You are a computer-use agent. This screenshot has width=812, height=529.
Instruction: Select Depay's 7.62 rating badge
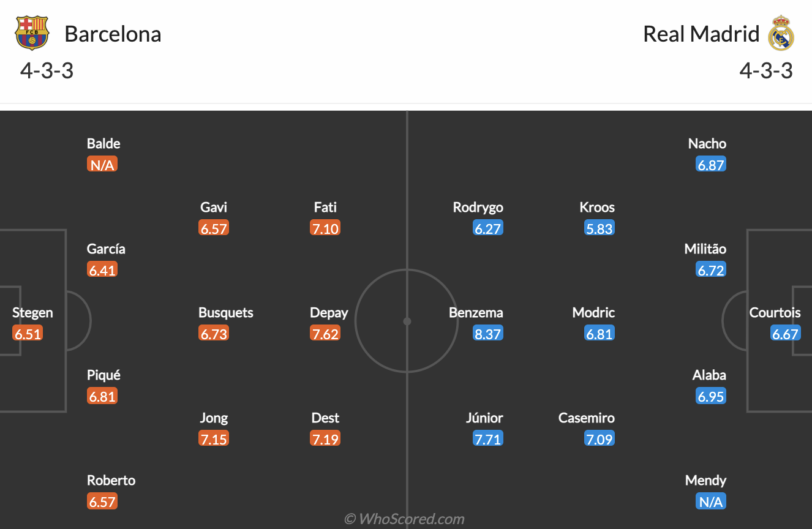point(325,334)
